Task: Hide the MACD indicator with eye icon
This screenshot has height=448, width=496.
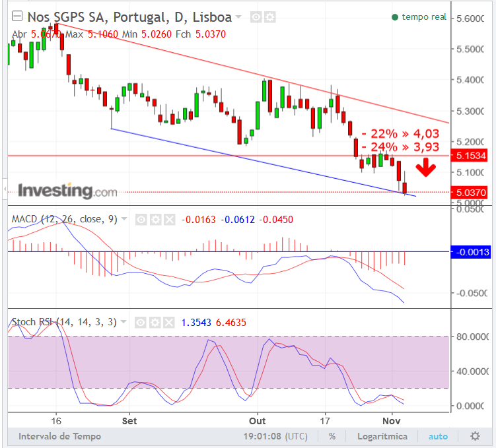Action: [x=141, y=219]
